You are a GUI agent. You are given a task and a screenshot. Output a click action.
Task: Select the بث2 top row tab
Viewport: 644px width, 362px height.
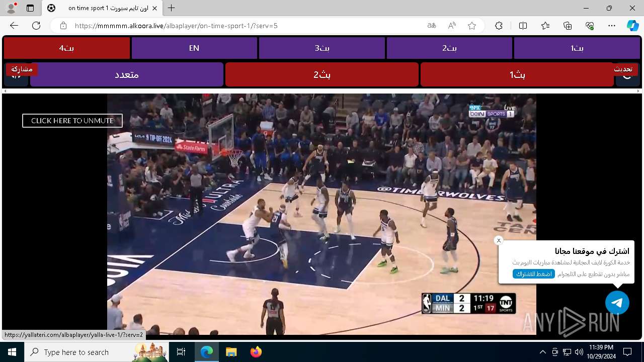(x=449, y=48)
